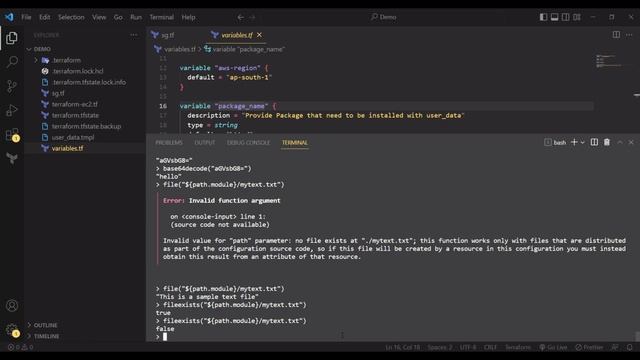
Task: Go forward with the right arrow
Action: coord(252,17)
